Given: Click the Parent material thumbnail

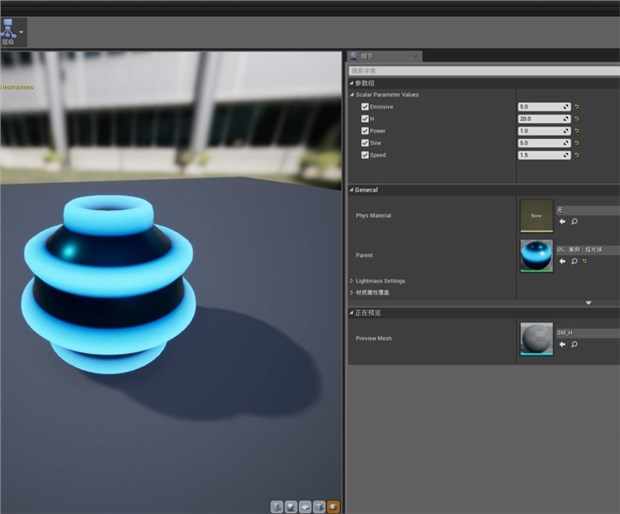Looking at the screenshot, I should tap(536, 256).
